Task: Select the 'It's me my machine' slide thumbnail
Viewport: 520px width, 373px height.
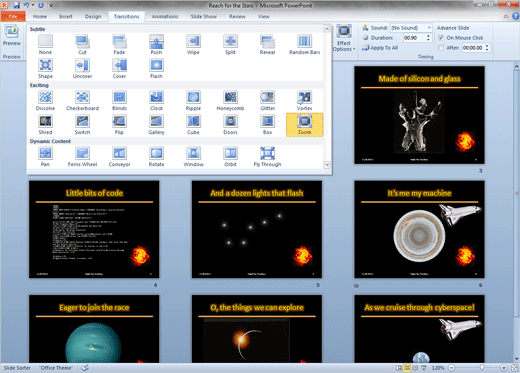Action: coord(419,229)
